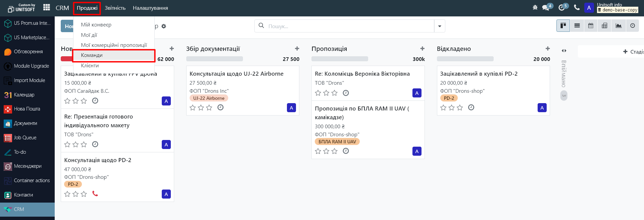The width and height of the screenshot is (644, 220).
Task: Set first star on Презентація готового макету card
Action: pyautogui.click(x=67, y=144)
